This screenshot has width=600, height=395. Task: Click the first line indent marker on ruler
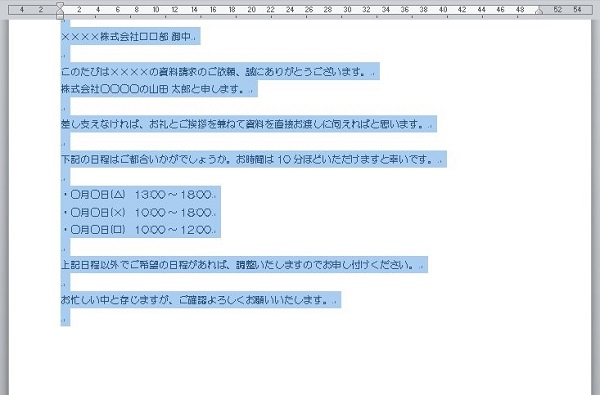click(60, 6)
